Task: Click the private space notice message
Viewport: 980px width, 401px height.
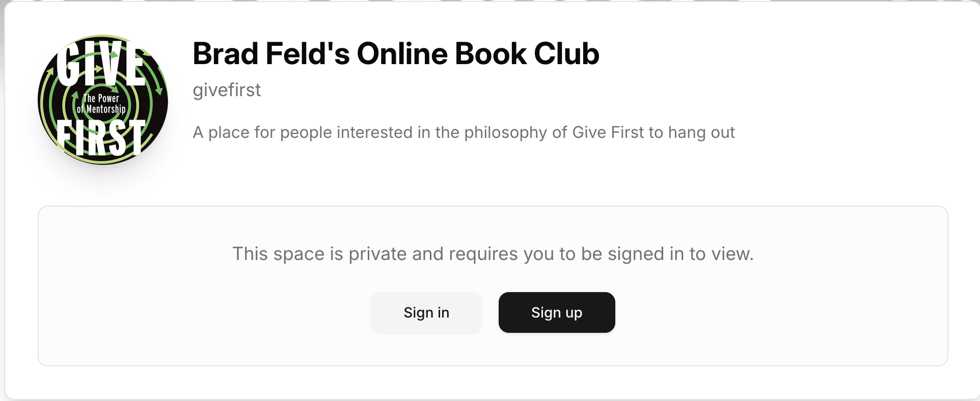Action: tap(492, 253)
